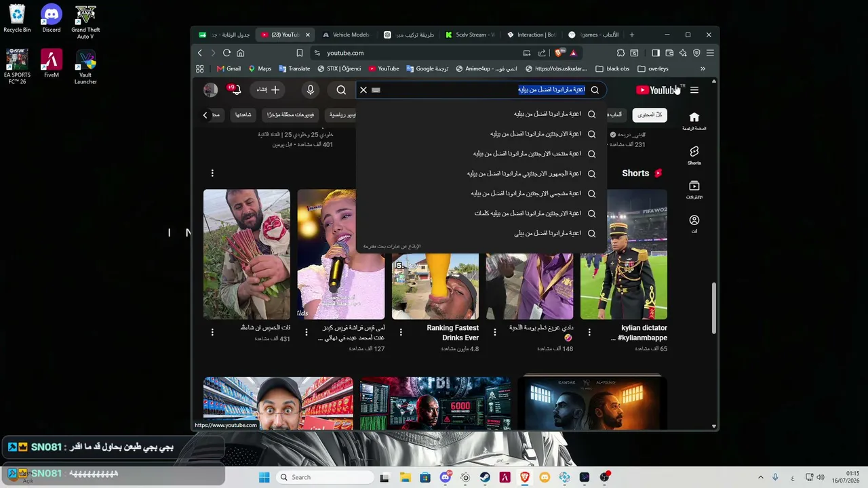Open the FBI 6000 video thumbnail
This screenshot has width=868, height=488.
pos(435,403)
